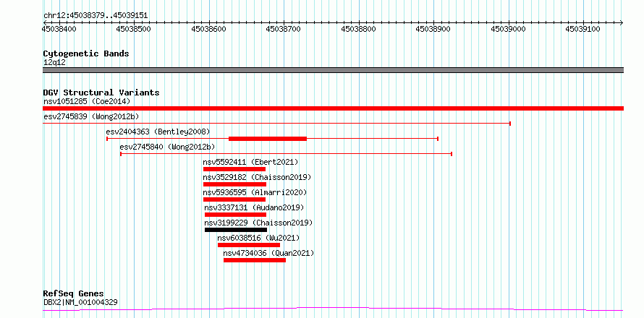Click the right arrowhead of the ruler
Viewport: 644px width, 318px height.
point(622,22)
